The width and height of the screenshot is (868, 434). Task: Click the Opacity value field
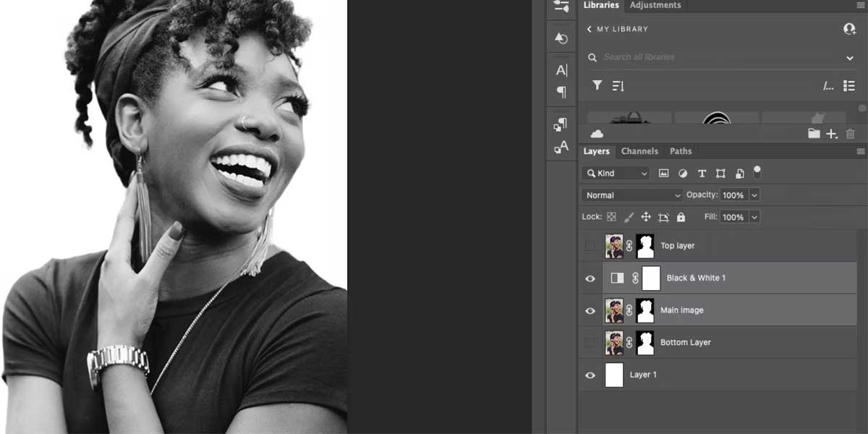pos(733,195)
